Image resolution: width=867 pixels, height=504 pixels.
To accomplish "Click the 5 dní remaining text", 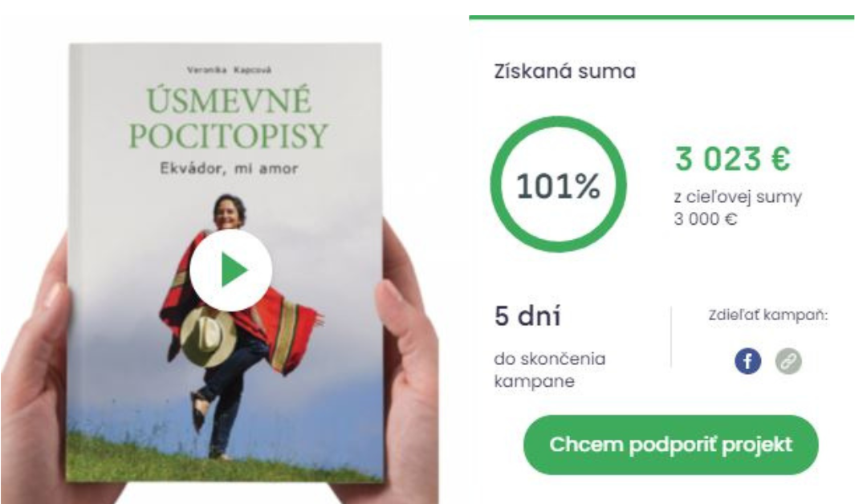I will pyautogui.click(x=527, y=316).
